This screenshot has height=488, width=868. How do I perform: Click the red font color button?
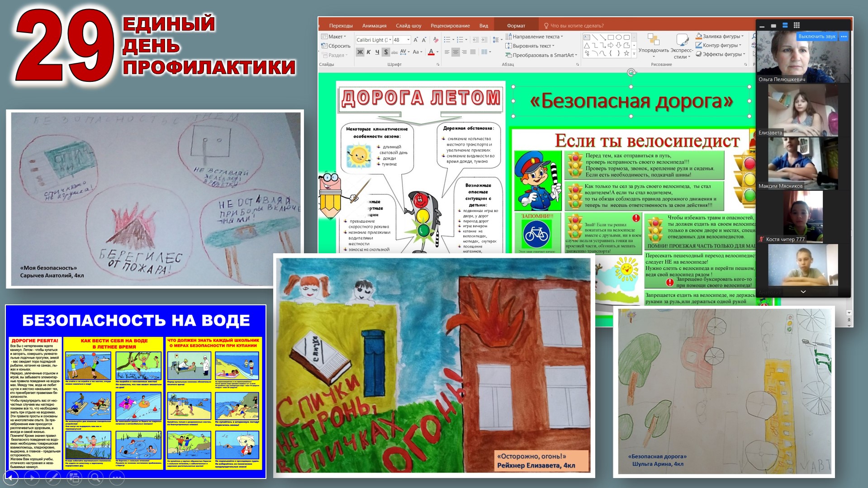(x=431, y=52)
